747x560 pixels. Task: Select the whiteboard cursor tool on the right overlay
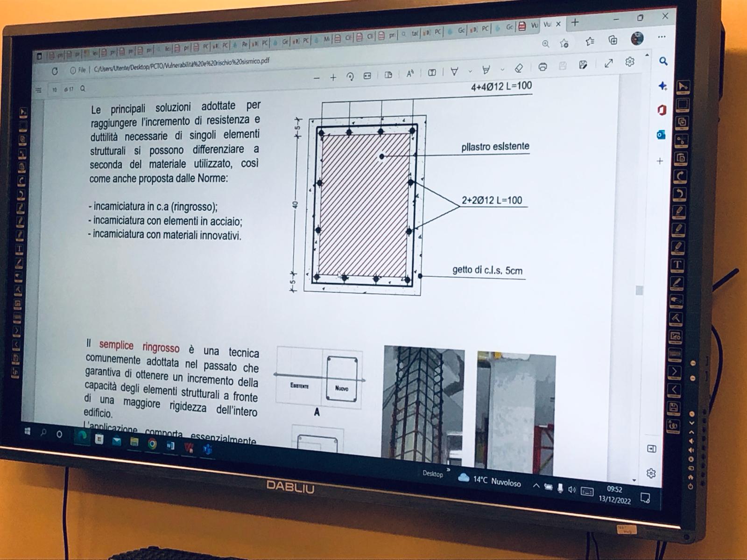click(684, 86)
